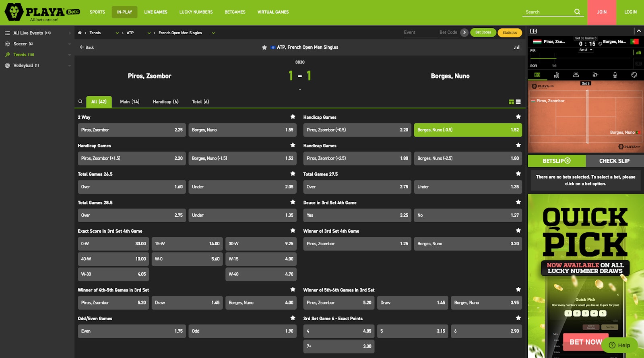Favorite Total Games 26.5 market star
The image size is (644, 358).
coord(293,174)
